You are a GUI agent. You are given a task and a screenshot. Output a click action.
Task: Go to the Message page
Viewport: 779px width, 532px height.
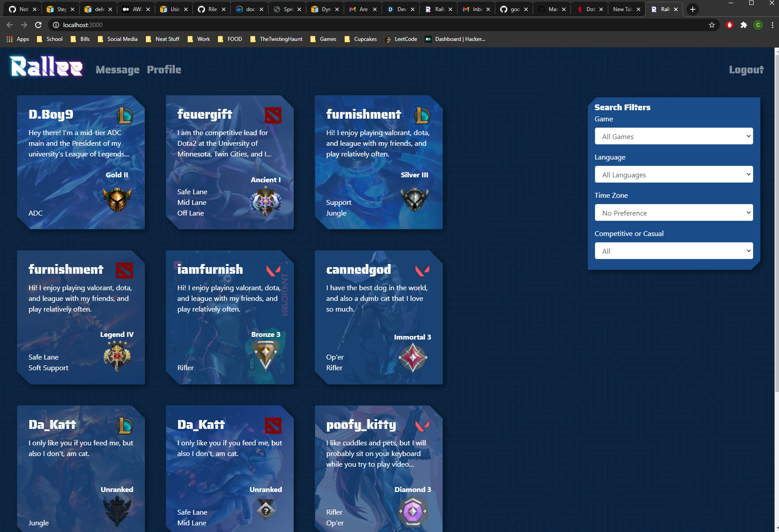[117, 70]
